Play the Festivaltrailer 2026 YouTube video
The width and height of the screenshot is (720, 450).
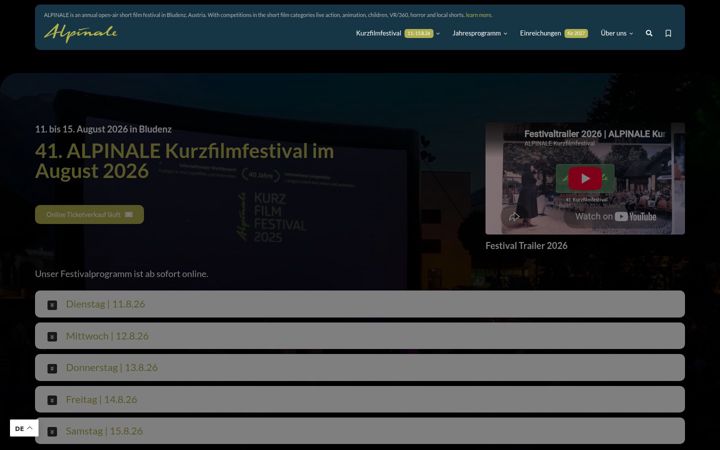(585, 179)
